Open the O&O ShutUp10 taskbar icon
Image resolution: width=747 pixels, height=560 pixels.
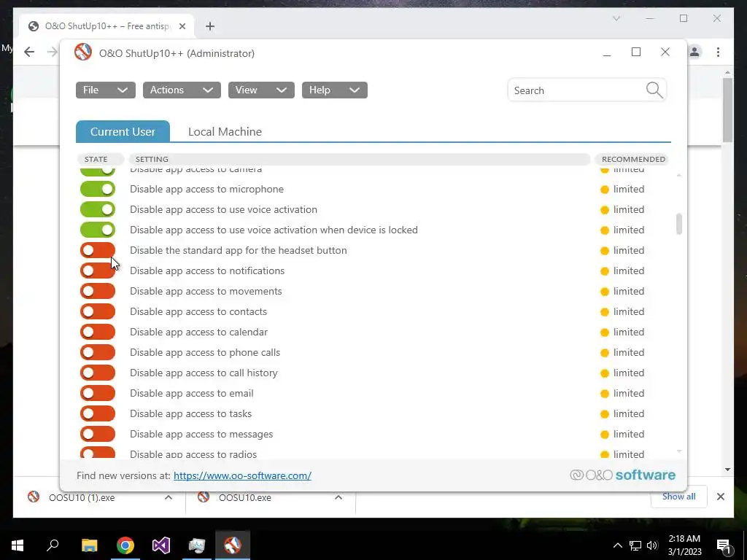[233, 545]
